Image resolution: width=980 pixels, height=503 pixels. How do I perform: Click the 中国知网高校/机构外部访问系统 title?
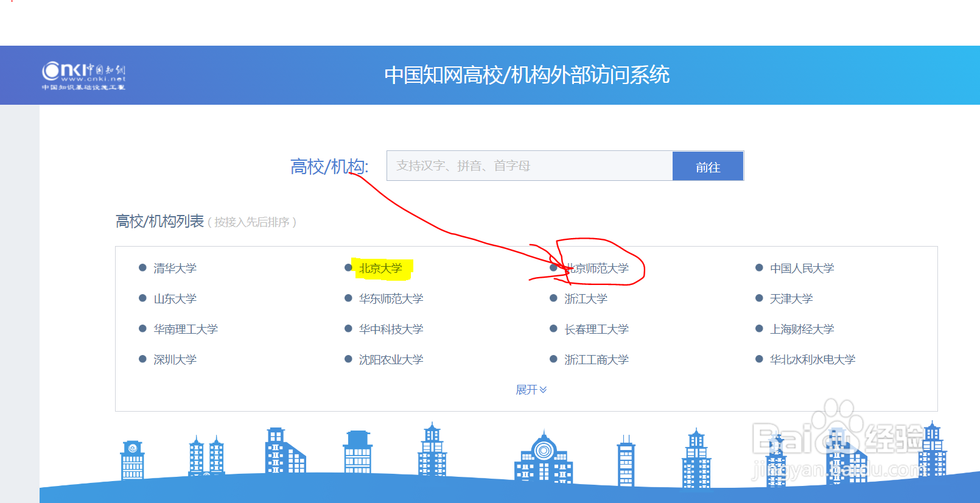pyautogui.click(x=527, y=75)
